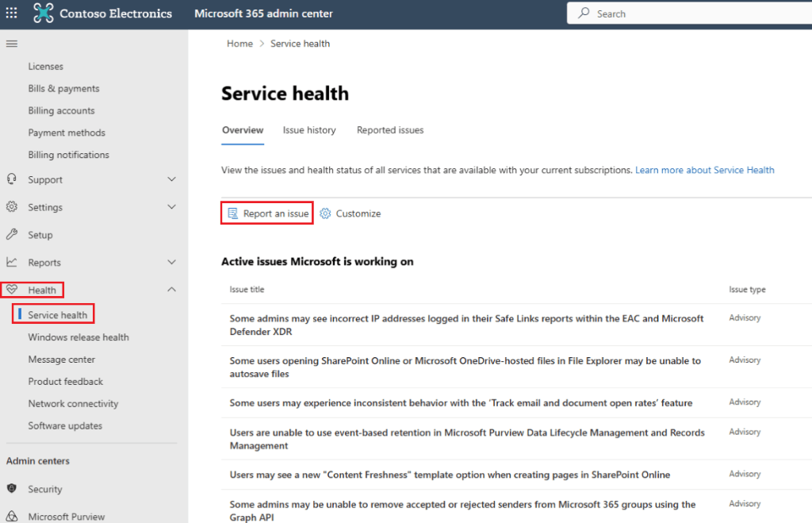Click the Contoso Electronics logo icon
This screenshot has width=812, height=523.
(x=43, y=13)
